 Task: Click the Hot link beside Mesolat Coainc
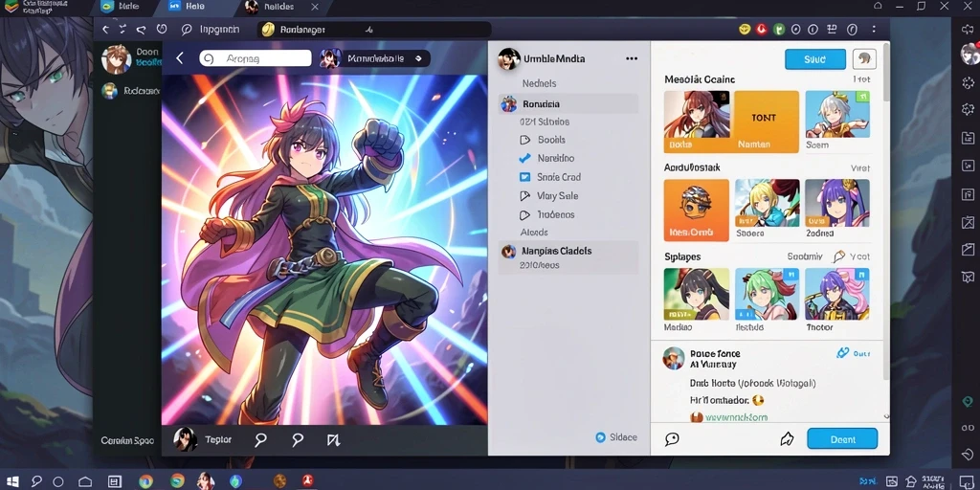point(861,79)
